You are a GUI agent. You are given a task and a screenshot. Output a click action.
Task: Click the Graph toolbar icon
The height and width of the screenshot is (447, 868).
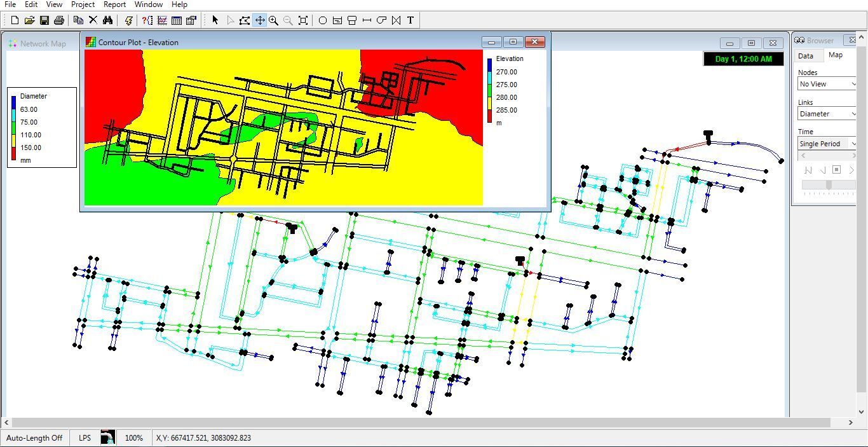tap(162, 20)
